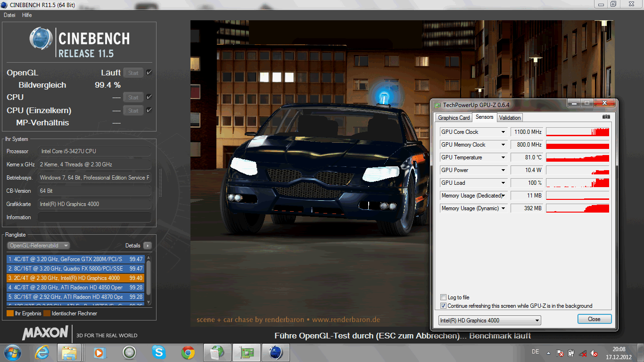644x362 pixels.
Task: Launch Google Chrome from the taskbar
Action: coord(188,352)
